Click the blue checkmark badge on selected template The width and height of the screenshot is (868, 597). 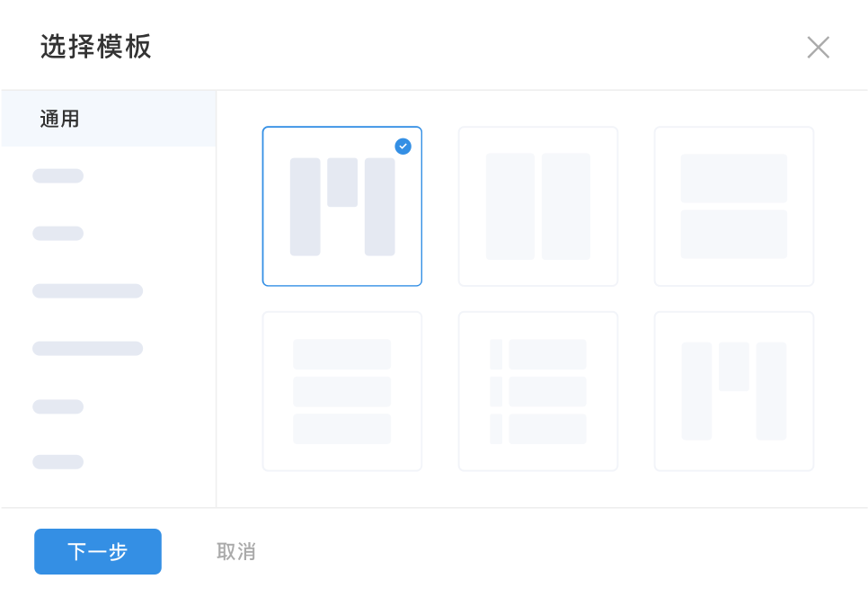(403, 146)
